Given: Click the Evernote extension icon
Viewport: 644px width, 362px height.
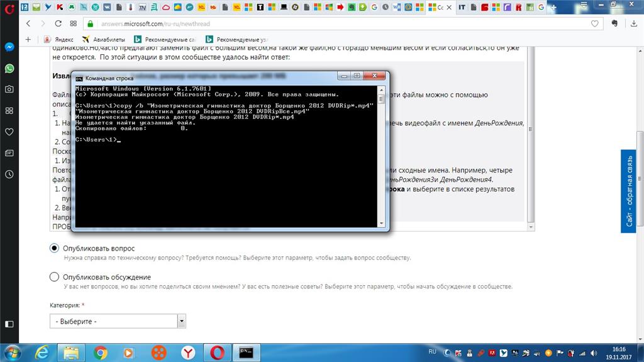Looking at the screenshot, I should coord(615,23).
